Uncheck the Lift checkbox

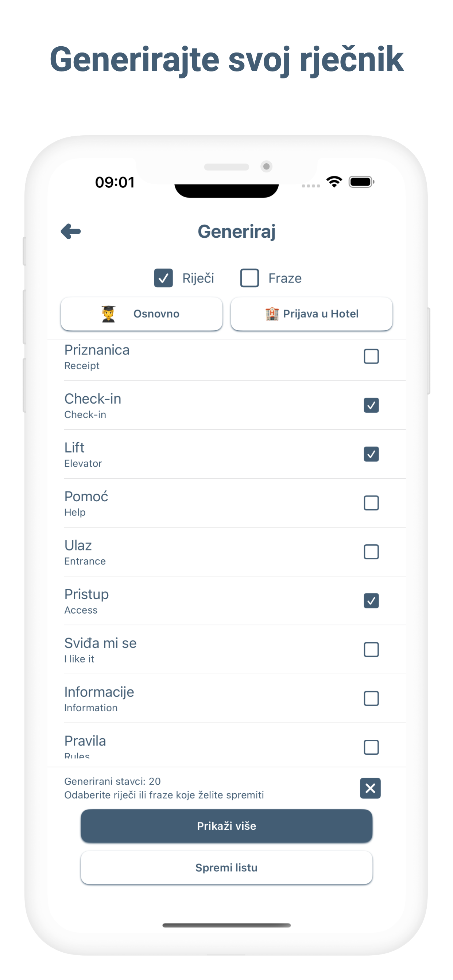tap(371, 454)
